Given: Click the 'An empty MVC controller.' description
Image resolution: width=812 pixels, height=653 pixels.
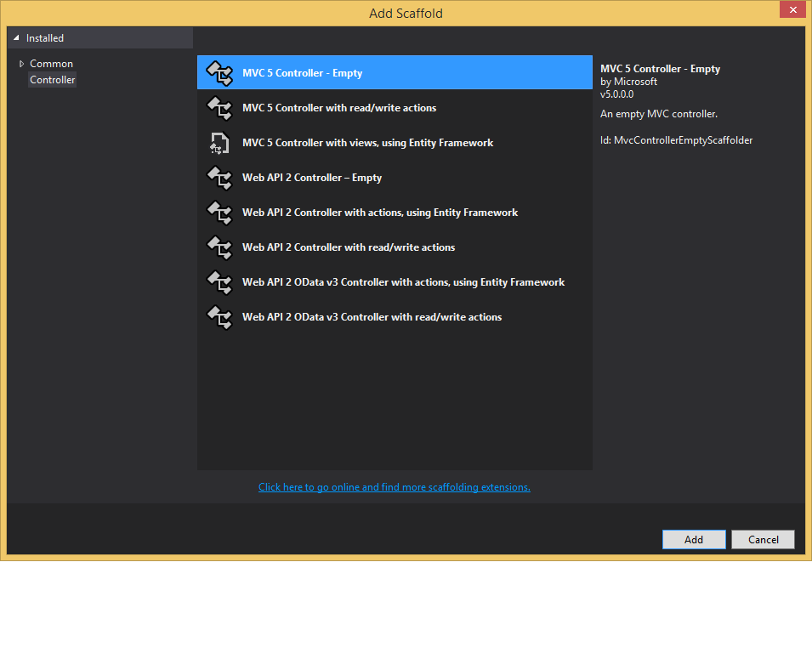Looking at the screenshot, I should pyautogui.click(x=659, y=114).
